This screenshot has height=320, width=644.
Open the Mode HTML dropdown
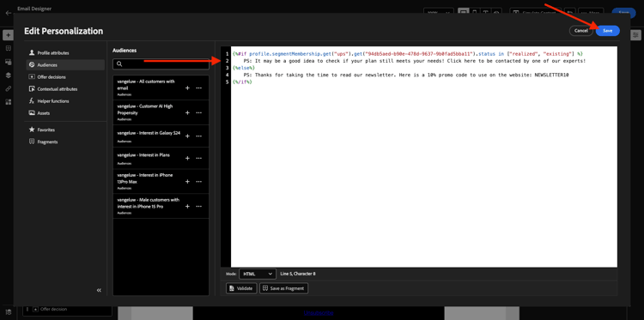point(258,274)
